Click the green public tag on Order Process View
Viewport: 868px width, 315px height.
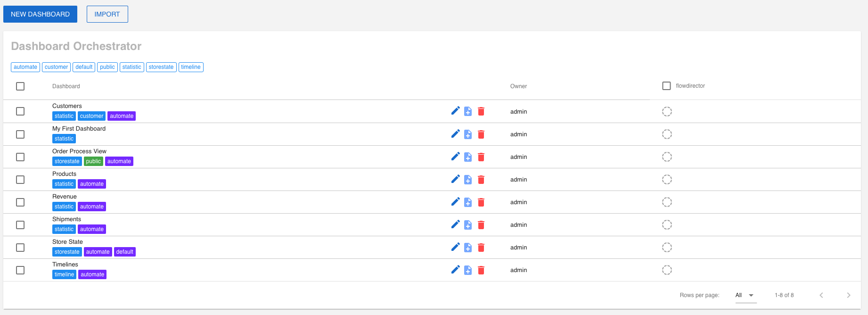(x=93, y=161)
